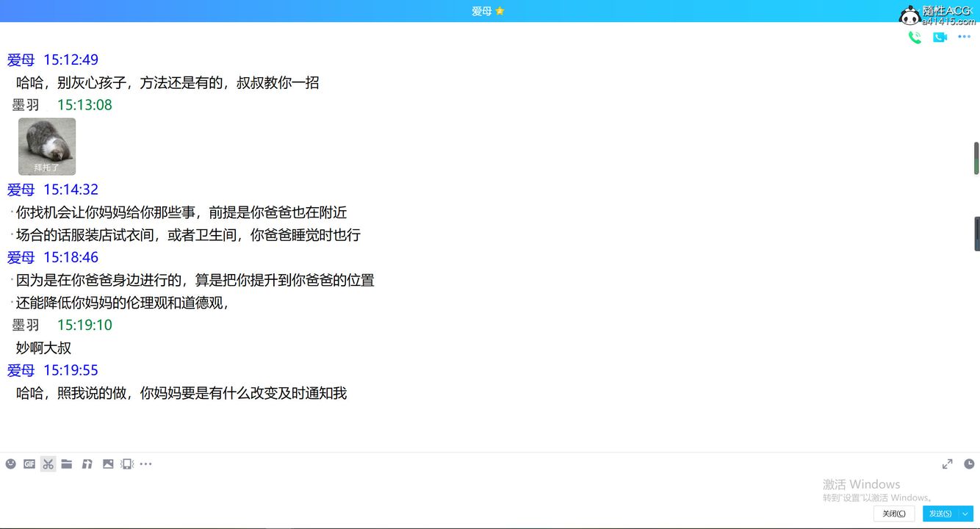
Task: Open chat history via the clock icon
Action: (x=969, y=464)
